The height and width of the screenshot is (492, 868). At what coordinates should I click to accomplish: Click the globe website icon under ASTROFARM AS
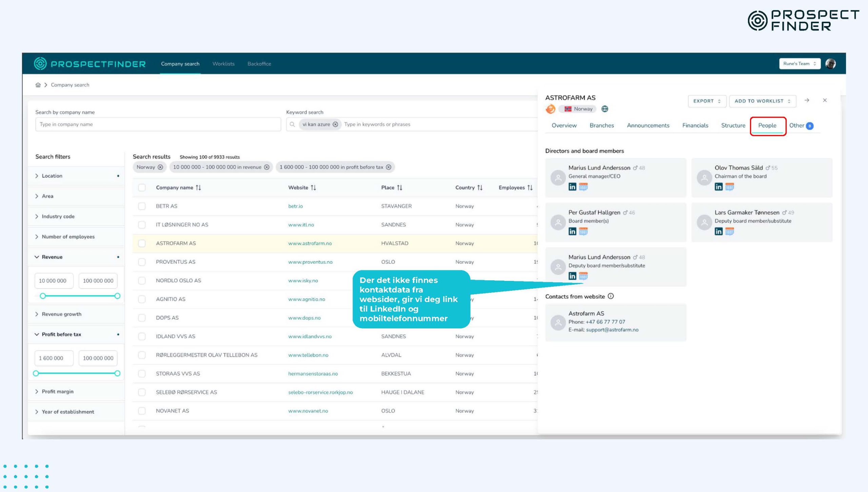tap(605, 109)
